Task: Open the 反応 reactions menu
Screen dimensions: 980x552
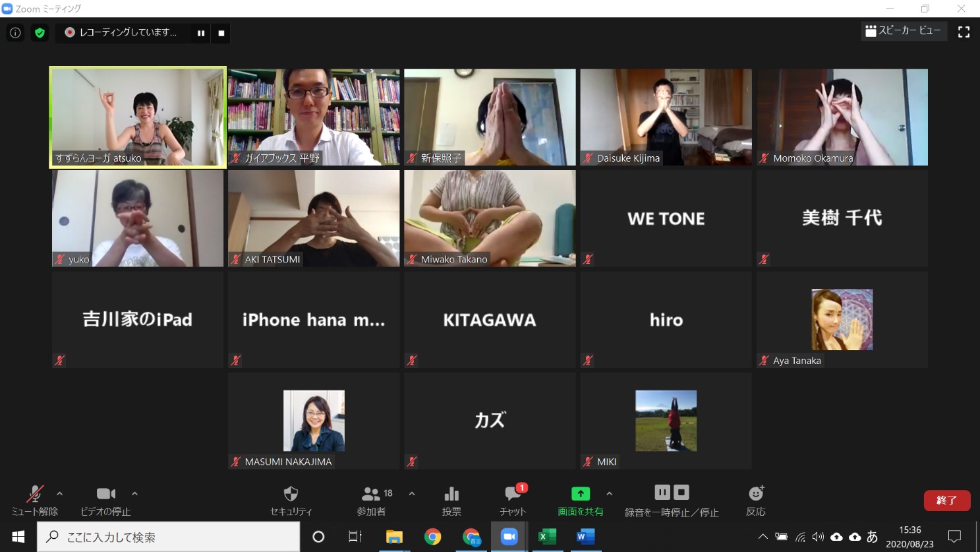Action: 756,501
